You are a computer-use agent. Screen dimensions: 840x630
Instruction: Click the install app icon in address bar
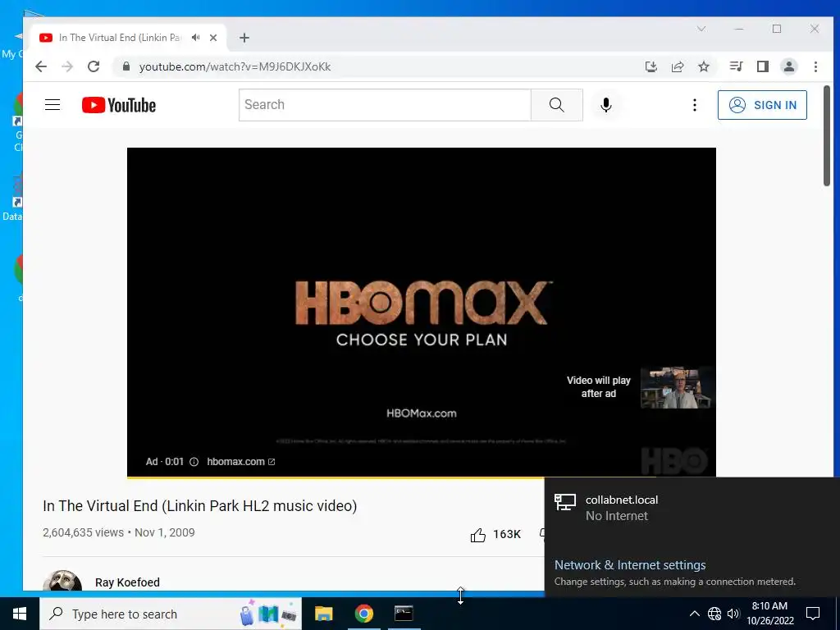click(x=651, y=66)
